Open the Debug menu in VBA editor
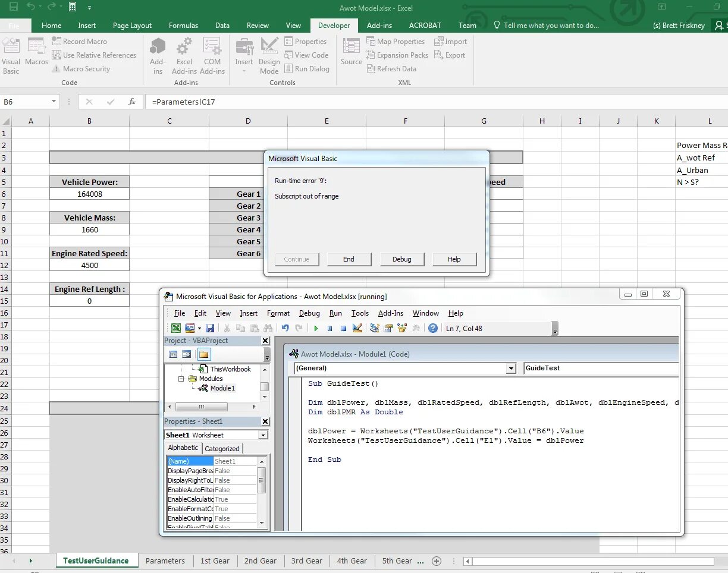Image resolution: width=728 pixels, height=573 pixels. tap(309, 313)
